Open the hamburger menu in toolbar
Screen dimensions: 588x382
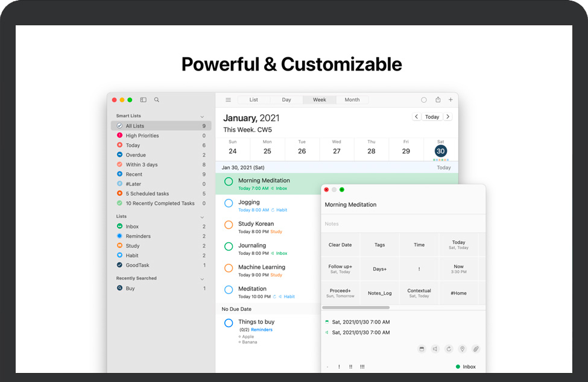(x=228, y=99)
